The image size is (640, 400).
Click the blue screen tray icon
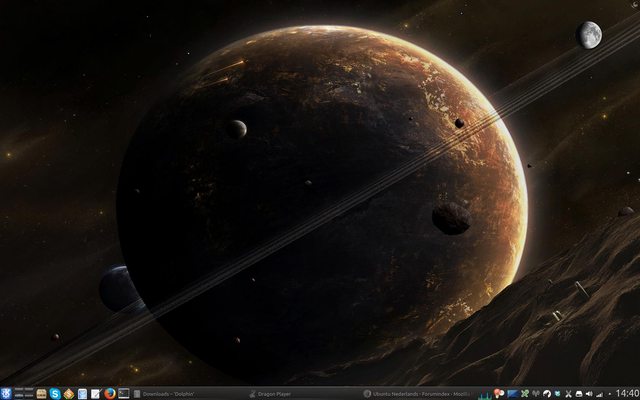(x=513, y=393)
